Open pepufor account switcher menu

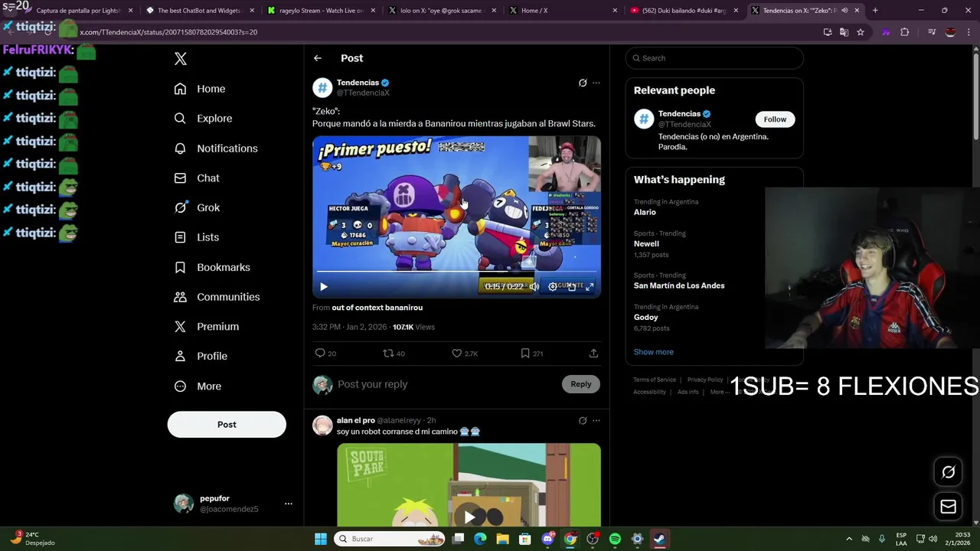tap(233, 504)
